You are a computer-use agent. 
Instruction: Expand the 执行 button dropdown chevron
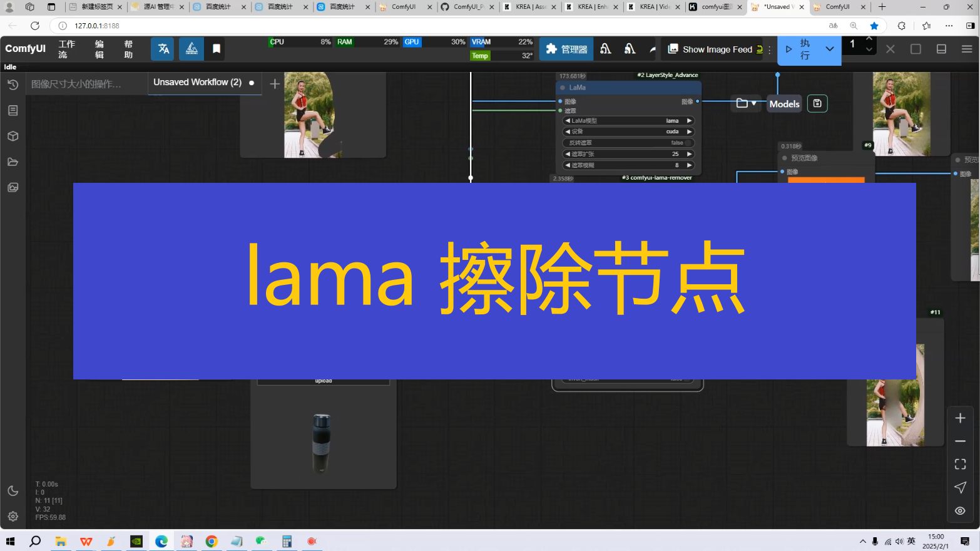tap(829, 49)
